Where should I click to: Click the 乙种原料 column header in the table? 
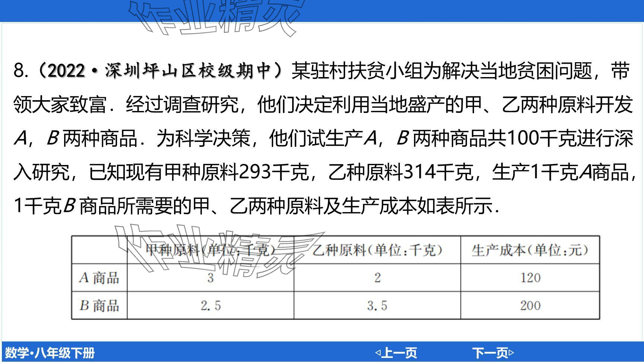tap(377, 250)
